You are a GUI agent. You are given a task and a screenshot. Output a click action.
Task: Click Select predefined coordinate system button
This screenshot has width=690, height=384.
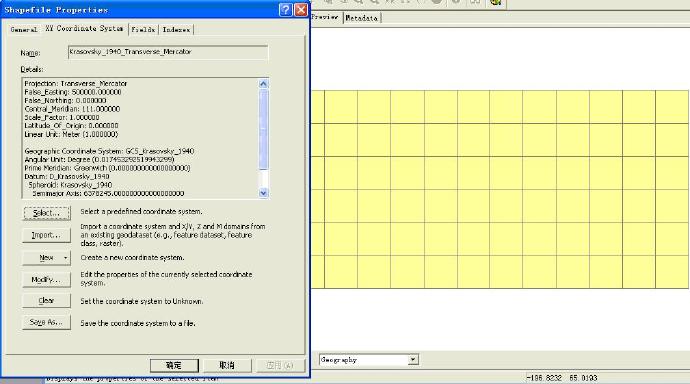tap(46, 213)
